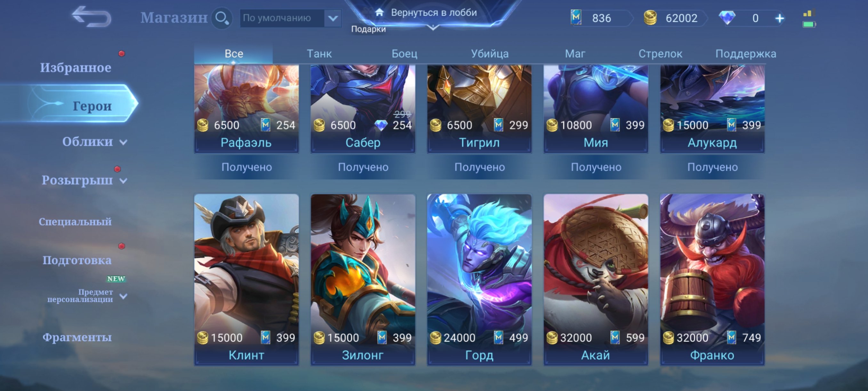Switch to the Танк tab

319,54
